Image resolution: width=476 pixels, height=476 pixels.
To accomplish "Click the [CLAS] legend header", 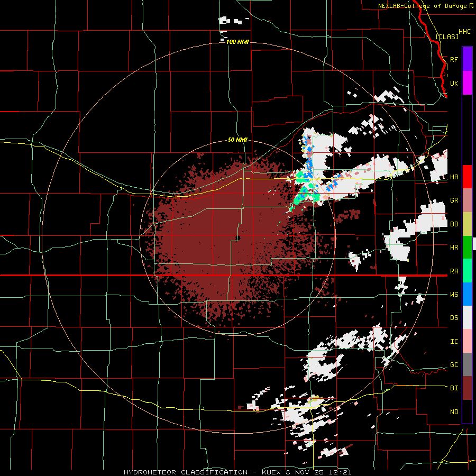I will click(x=447, y=36).
